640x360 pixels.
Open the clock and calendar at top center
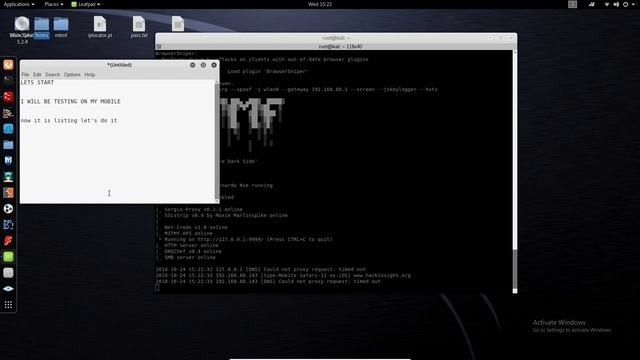(320, 4)
